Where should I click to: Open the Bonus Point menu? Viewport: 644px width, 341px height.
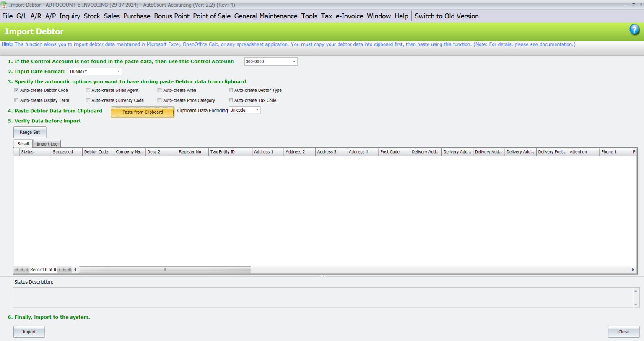[x=172, y=16]
